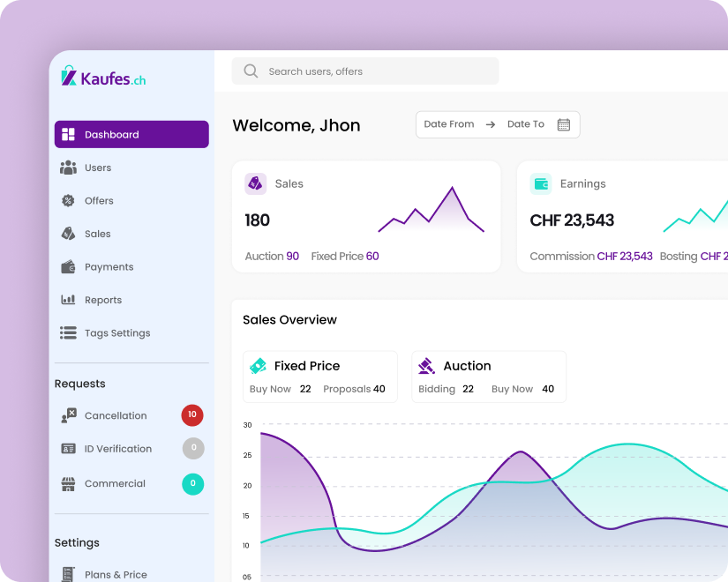This screenshot has width=728, height=582.
Task: Open the Reports section
Action: [x=131, y=300]
